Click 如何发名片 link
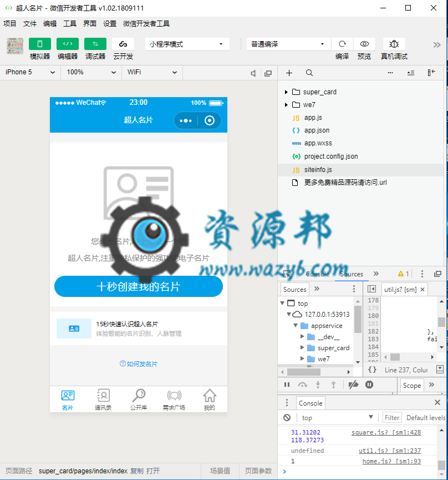The height and width of the screenshot is (480, 448). point(139,364)
